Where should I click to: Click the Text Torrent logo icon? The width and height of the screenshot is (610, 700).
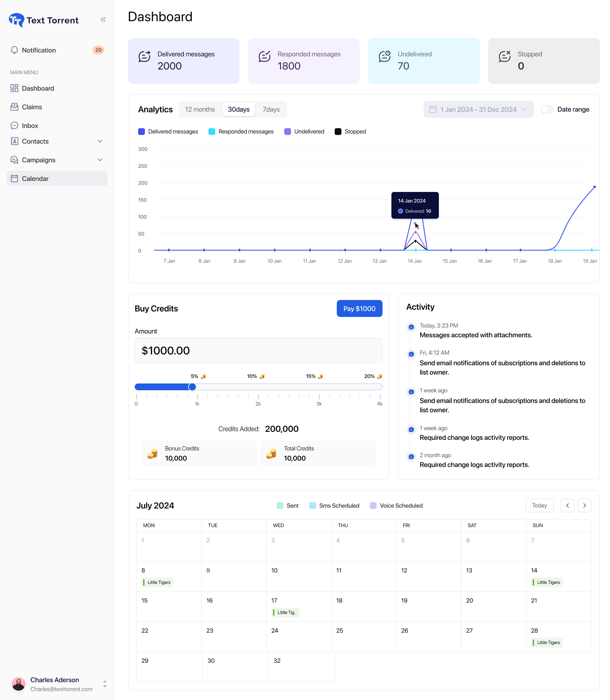click(x=17, y=20)
